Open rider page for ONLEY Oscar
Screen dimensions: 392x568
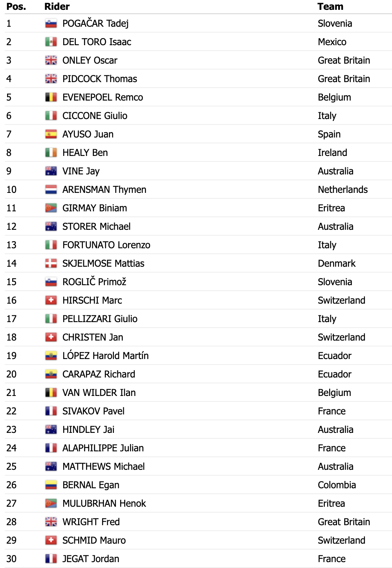[x=90, y=60]
